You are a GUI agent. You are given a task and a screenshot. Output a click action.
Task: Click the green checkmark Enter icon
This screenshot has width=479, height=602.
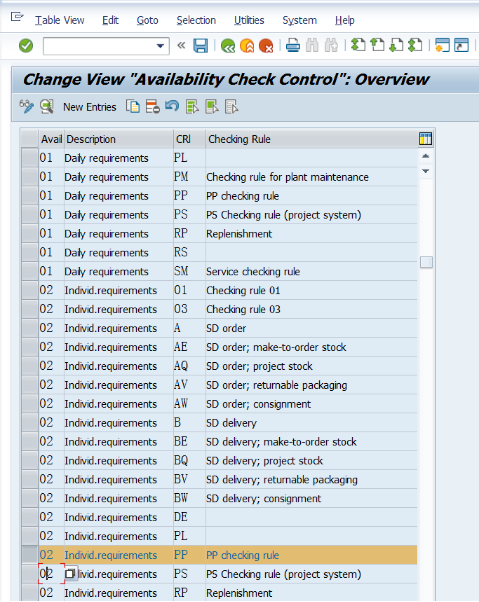tap(26, 46)
